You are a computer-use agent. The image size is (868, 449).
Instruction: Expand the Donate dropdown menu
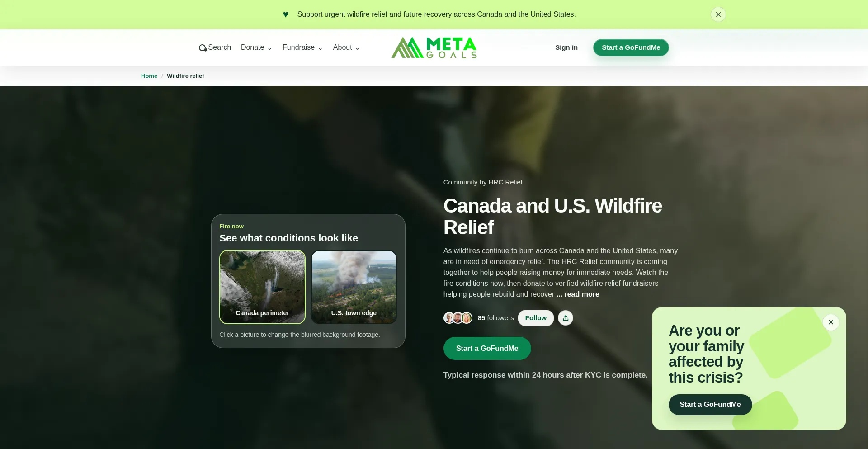point(256,47)
